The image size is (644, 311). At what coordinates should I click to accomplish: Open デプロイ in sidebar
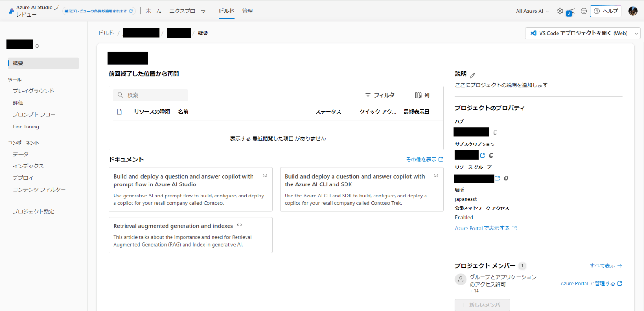point(23,178)
